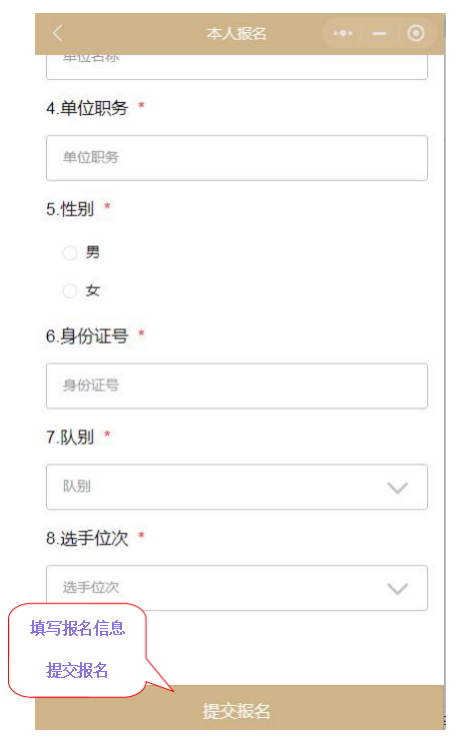Screen dimensions: 462x750
Task: Open the 队别 selection field
Action: (237, 487)
